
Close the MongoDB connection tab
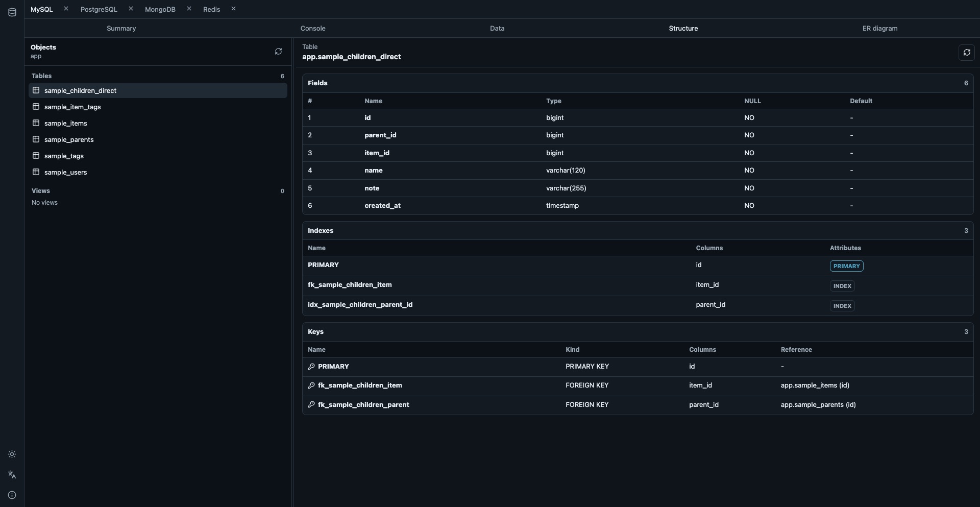point(189,9)
